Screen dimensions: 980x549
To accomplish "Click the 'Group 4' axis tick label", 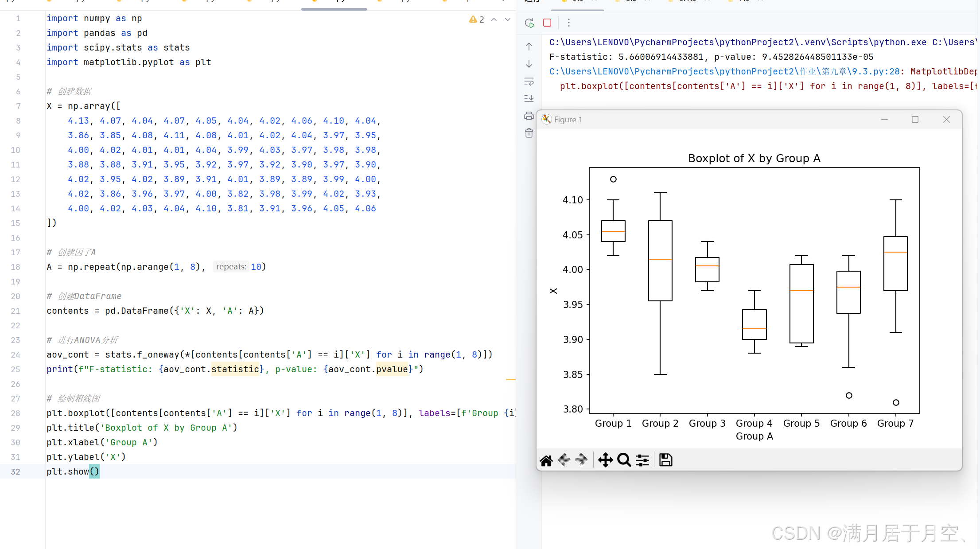I will click(x=754, y=424).
